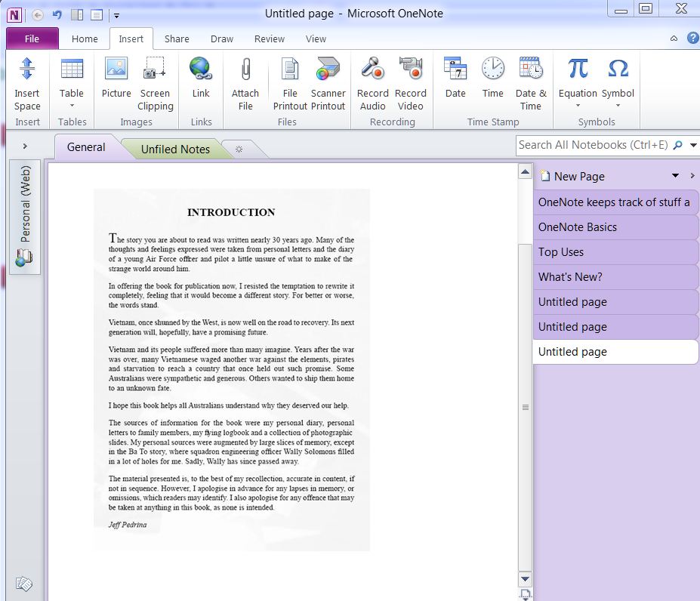Insert a Scanner Printout
The width and height of the screenshot is (700, 601).
click(328, 84)
